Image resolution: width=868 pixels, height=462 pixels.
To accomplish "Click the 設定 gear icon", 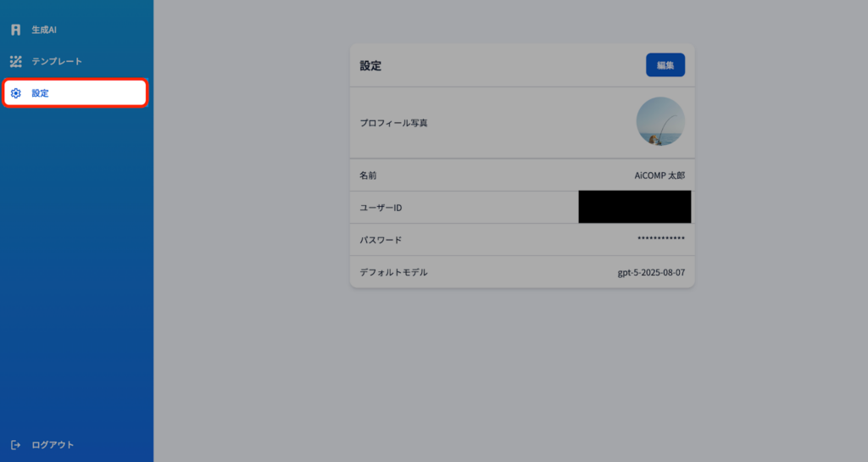I will [15, 93].
